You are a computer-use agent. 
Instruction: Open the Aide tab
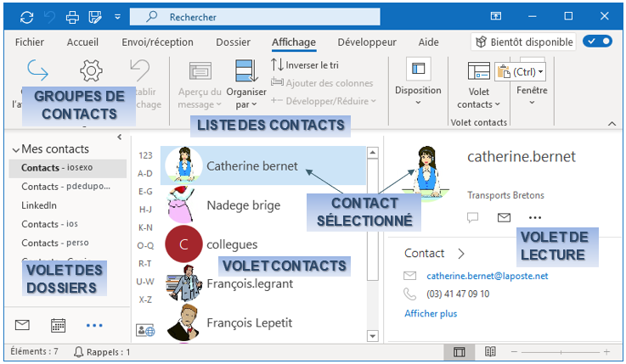pyautogui.click(x=428, y=42)
